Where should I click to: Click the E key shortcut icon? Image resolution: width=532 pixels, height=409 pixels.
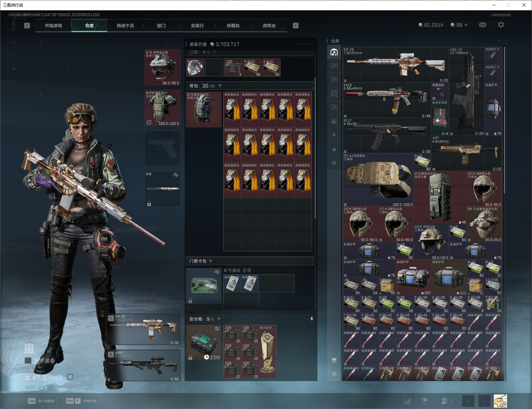pos(296,26)
